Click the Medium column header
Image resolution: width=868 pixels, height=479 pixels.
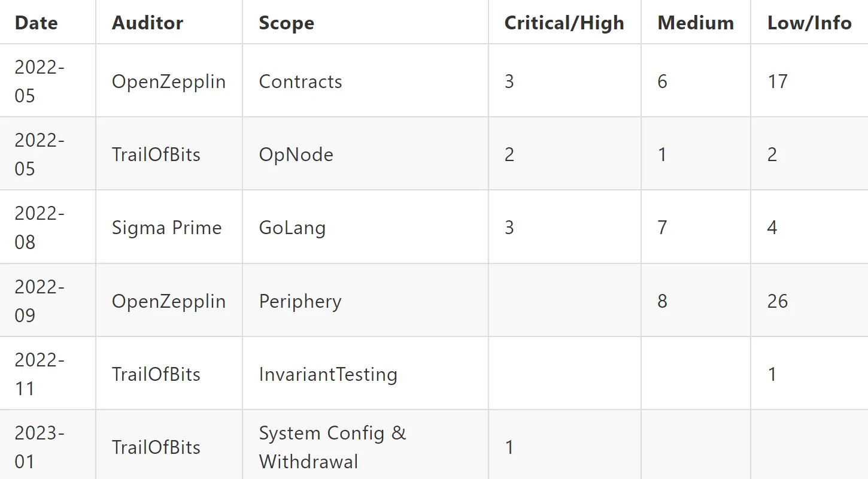coord(696,23)
